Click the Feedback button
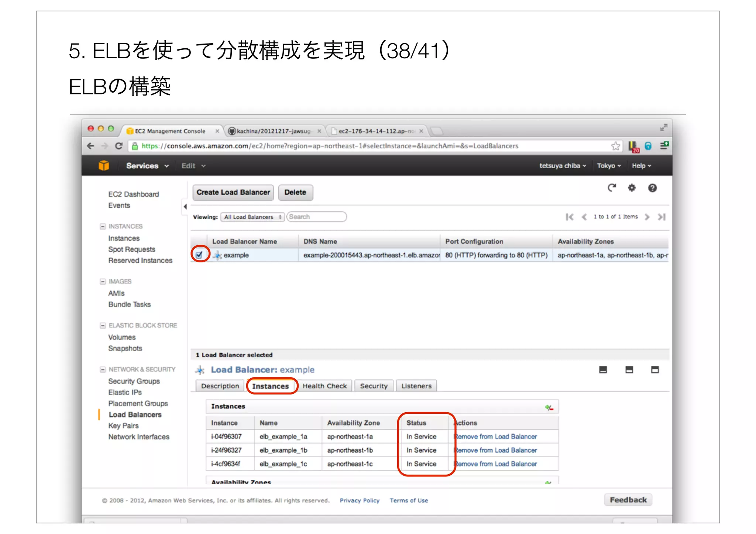 628,500
